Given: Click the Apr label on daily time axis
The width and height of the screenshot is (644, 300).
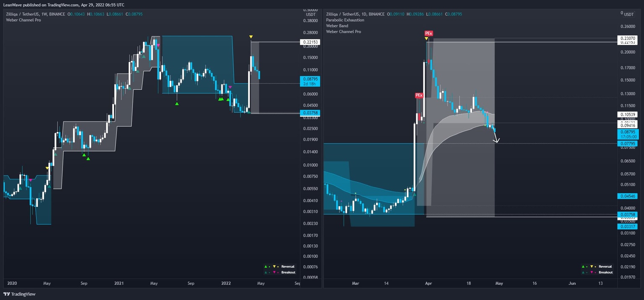Looking at the screenshot, I should coord(428,283).
